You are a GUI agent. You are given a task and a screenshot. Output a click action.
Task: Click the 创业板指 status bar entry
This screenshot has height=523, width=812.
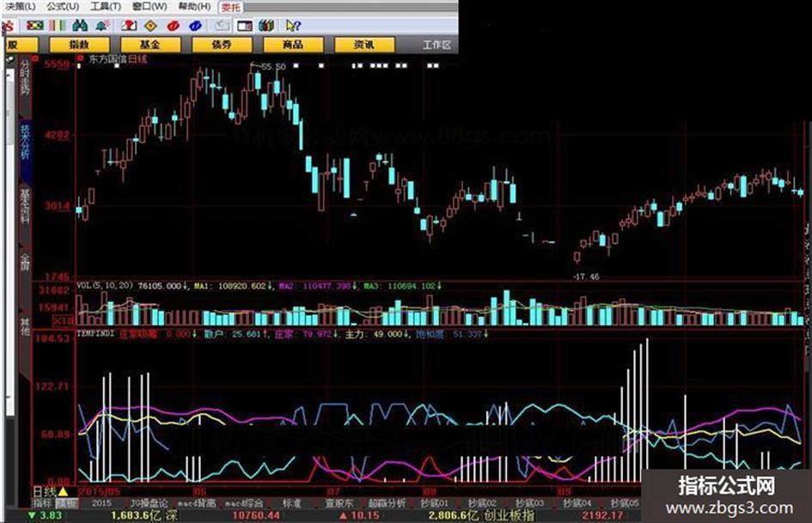tap(509, 516)
